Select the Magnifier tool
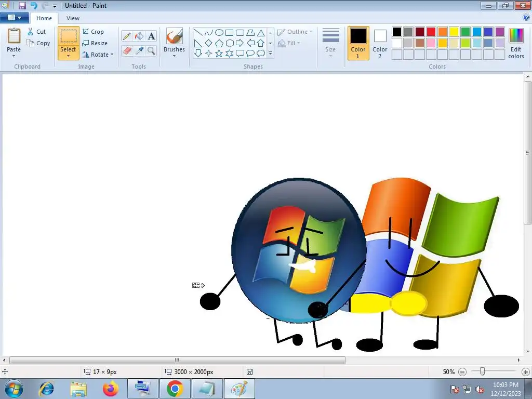The image size is (532, 399). [151, 50]
